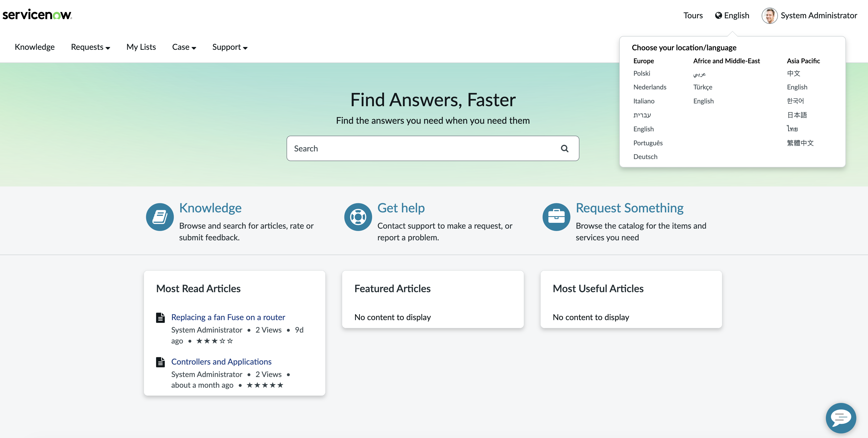Click the Featured Articles heading

coord(393,289)
